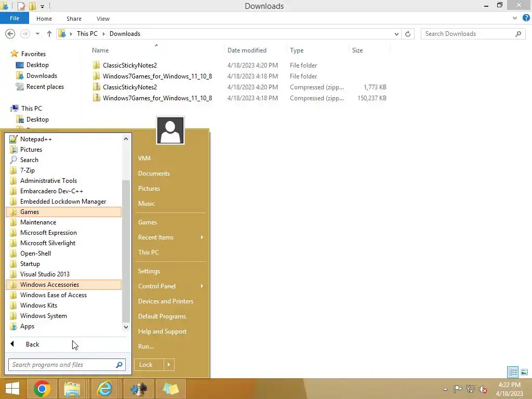This screenshot has height=399, width=532.
Task: Open the chess game taskbar icon
Action: coord(139,389)
